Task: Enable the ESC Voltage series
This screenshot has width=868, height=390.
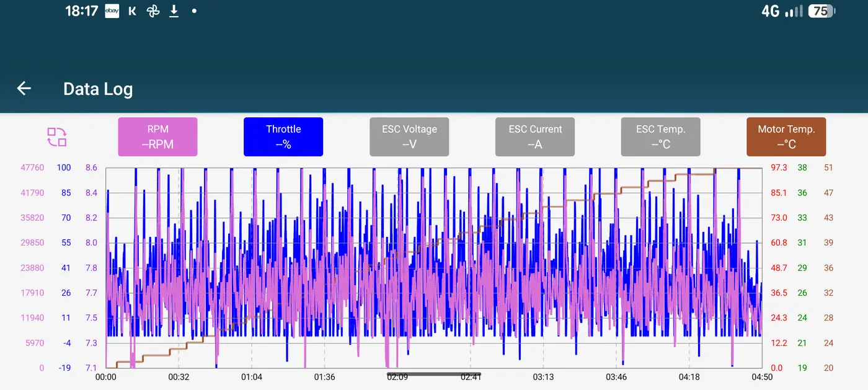Action: coord(409,137)
